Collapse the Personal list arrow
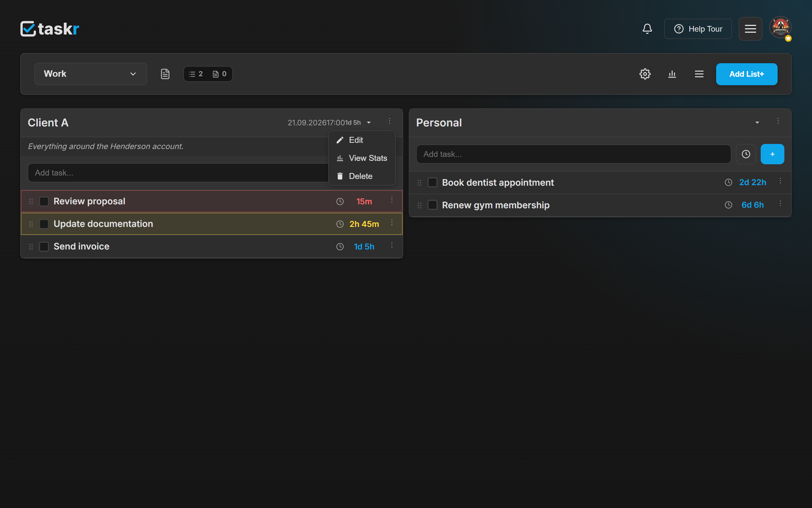 [x=757, y=123]
